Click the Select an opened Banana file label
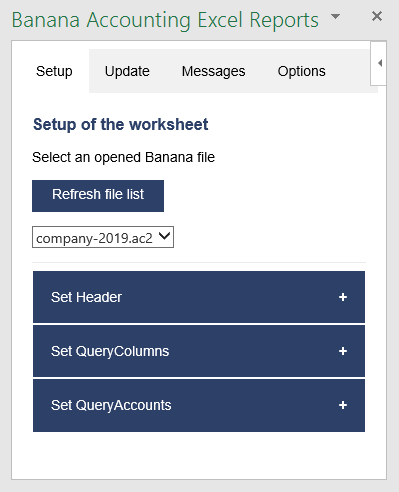 pyautogui.click(x=123, y=157)
